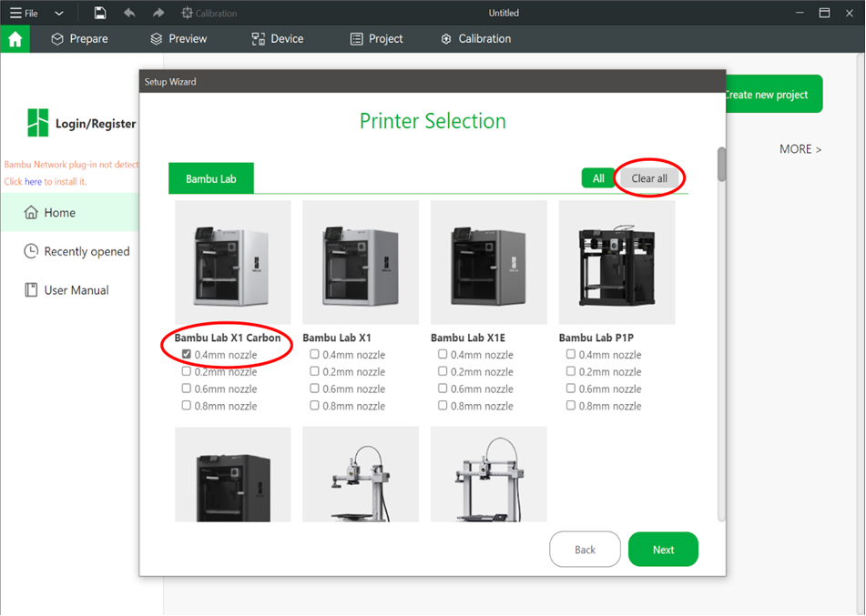The width and height of the screenshot is (866, 616).
Task: Expand the MORE > link
Action: [800, 149]
